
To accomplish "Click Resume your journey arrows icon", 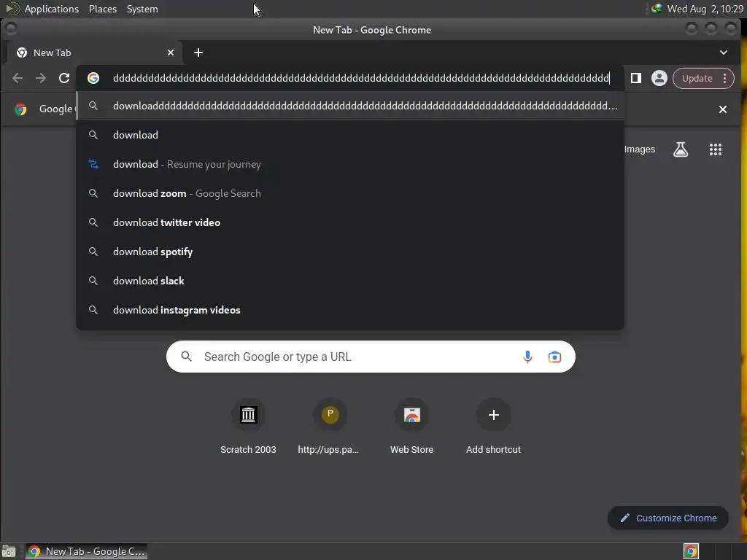I will tap(93, 164).
